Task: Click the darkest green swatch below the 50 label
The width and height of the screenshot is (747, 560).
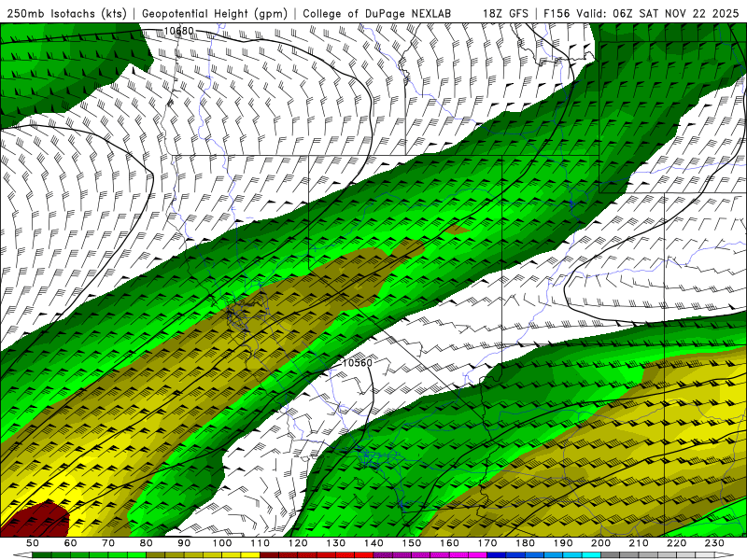Action: [x=42, y=555]
